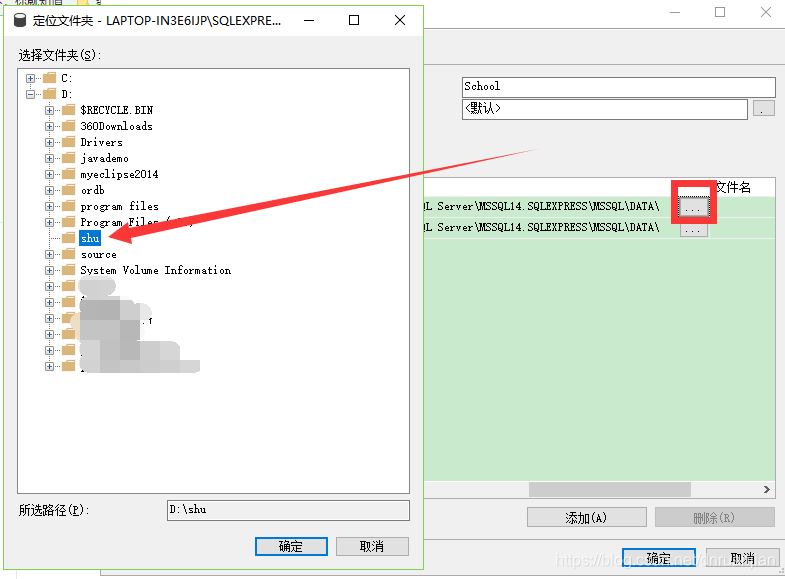
Task: Confirm folder with 确定 in locate dialog
Action: [291, 546]
